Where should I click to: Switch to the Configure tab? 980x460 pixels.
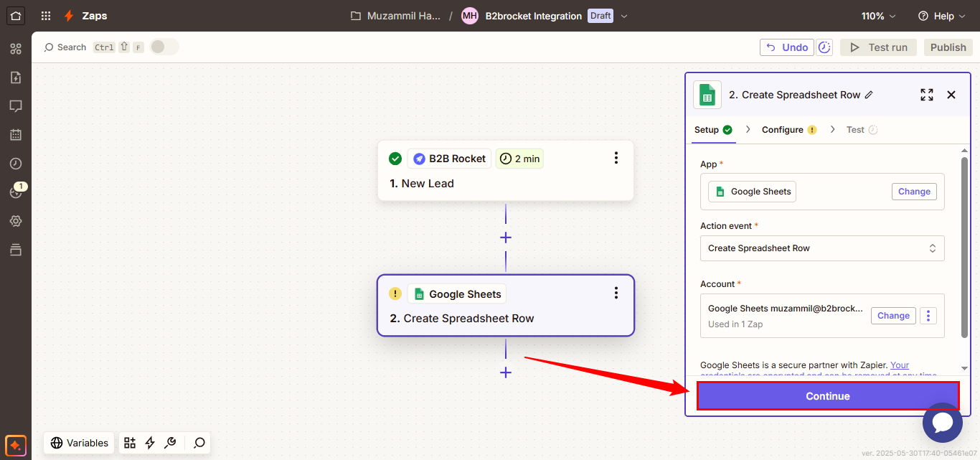pos(783,130)
